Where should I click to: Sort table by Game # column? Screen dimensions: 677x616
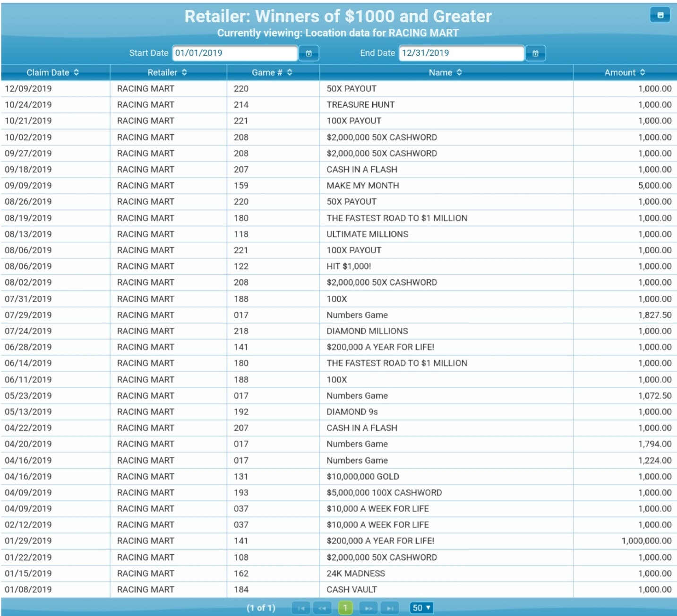272,72
